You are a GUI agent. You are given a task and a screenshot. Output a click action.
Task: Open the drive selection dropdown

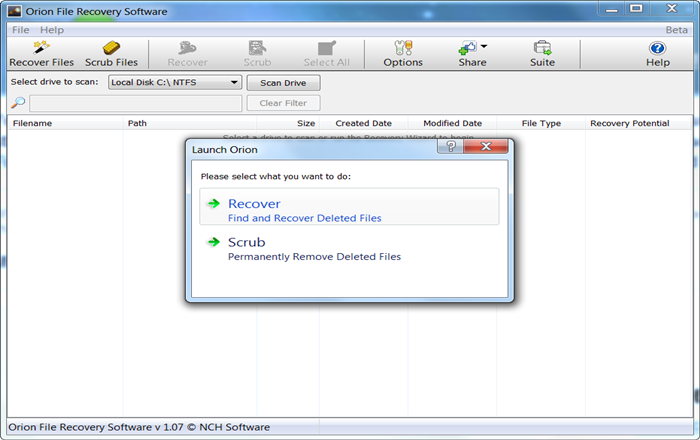(x=175, y=82)
